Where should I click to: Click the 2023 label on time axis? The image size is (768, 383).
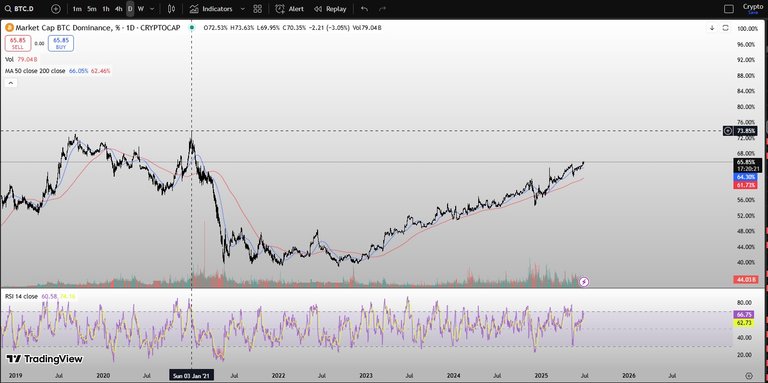[366, 376]
